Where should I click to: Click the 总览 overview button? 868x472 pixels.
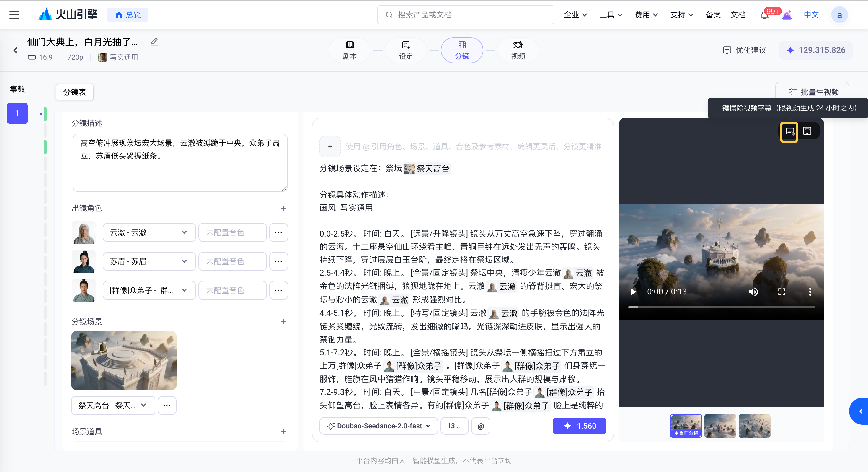127,15
